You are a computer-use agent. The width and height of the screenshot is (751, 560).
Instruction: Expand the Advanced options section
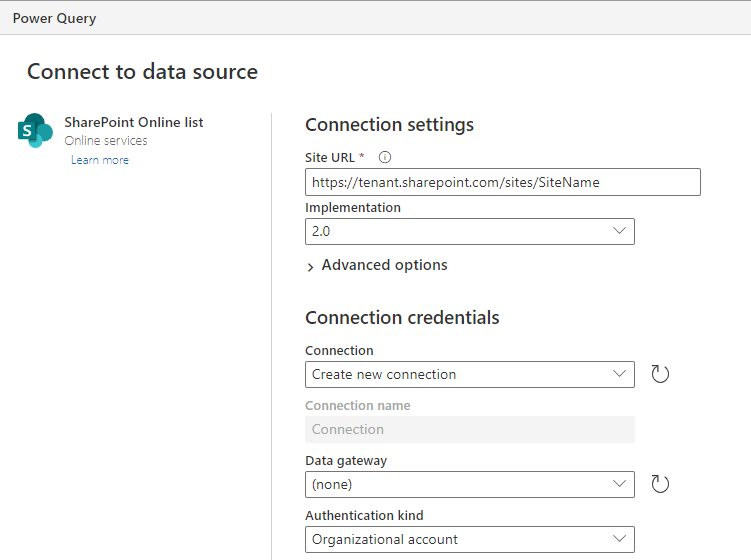377,265
